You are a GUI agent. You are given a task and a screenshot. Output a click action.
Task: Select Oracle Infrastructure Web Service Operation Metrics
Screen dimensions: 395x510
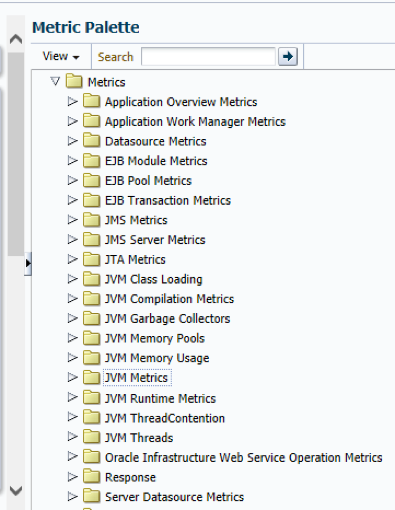[x=244, y=457]
